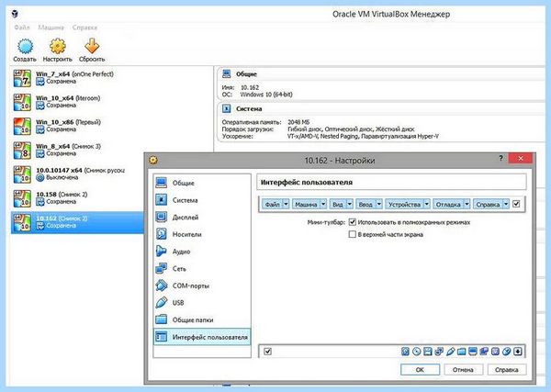
Task: Collapse Система section in VM details panel
Action: 227,109
